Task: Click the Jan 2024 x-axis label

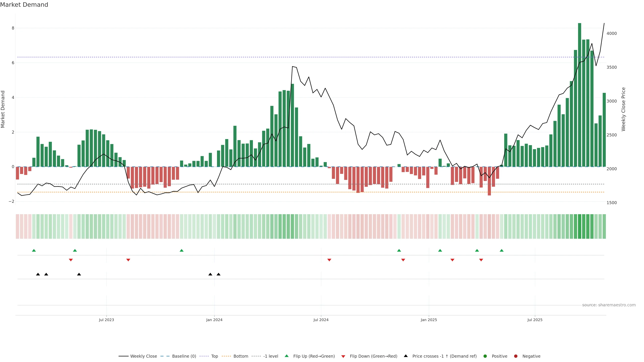Action: (214, 320)
